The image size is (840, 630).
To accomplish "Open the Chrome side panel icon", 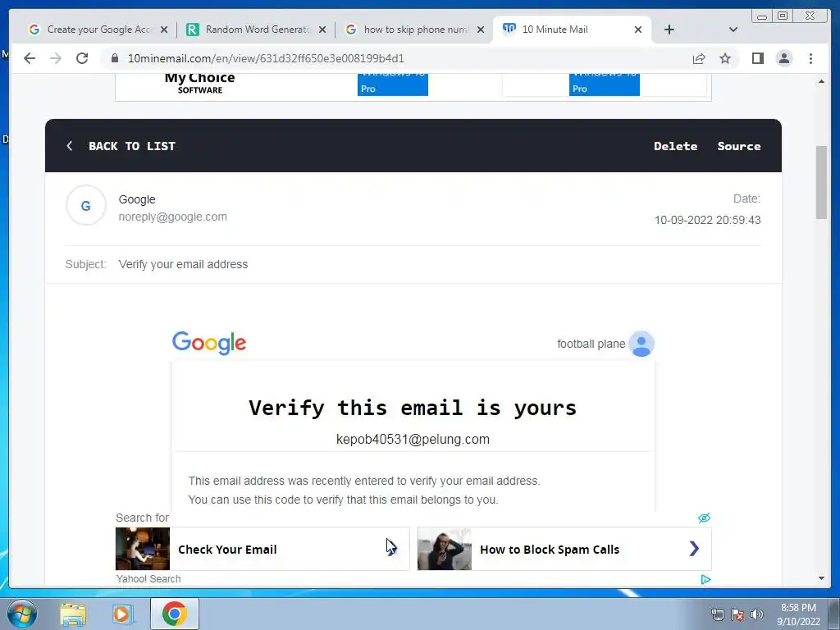I will pyautogui.click(x=757, y=58).
